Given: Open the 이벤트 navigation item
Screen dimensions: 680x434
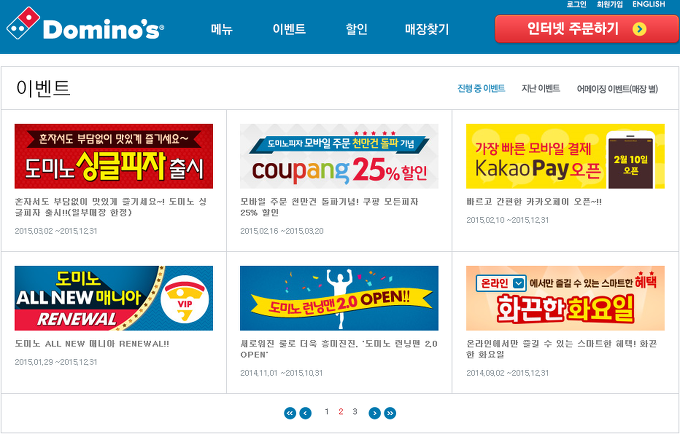Looking at the screenshot, I should [289, 29].
